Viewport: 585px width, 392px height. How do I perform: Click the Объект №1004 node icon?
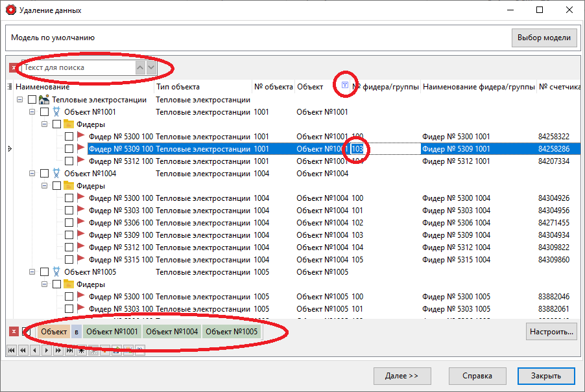coord(56,173)
